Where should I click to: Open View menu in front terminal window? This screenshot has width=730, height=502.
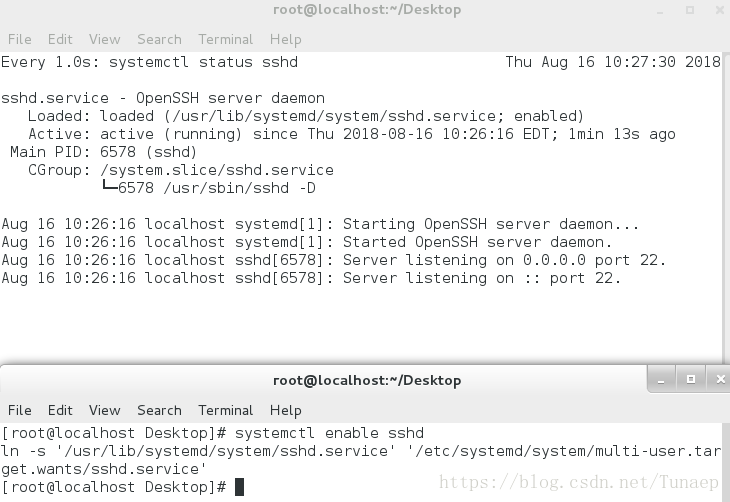click(105, 410)
